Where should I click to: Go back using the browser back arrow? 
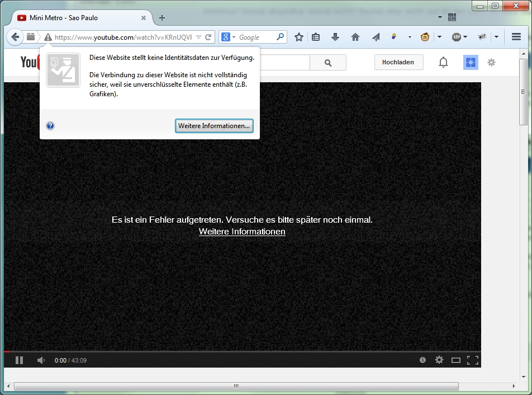click(x=15, y=37)
